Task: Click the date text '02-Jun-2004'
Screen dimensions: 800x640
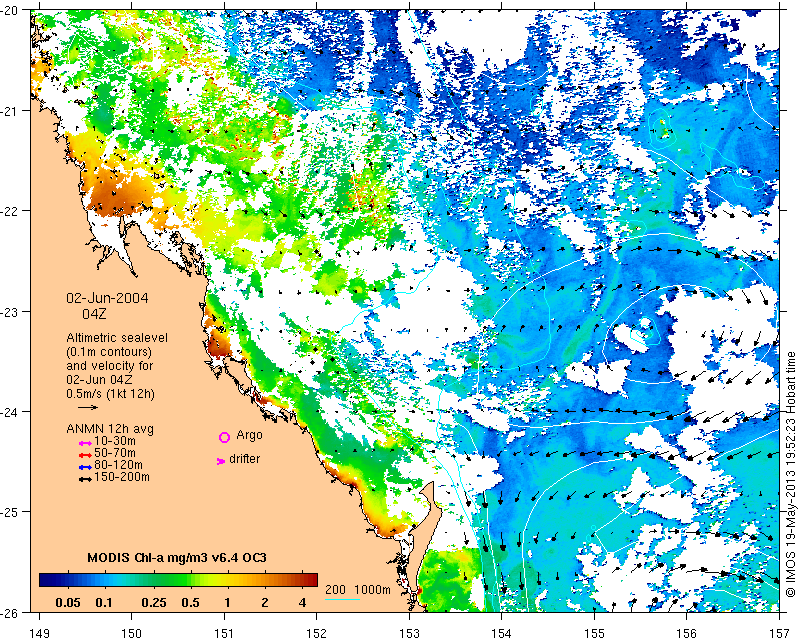Action: 107,298
